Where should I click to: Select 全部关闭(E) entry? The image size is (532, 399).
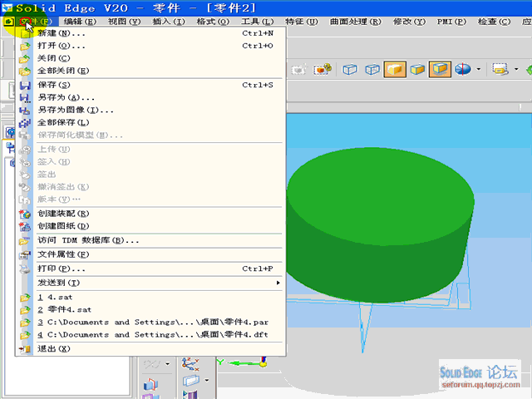point(151,71)
